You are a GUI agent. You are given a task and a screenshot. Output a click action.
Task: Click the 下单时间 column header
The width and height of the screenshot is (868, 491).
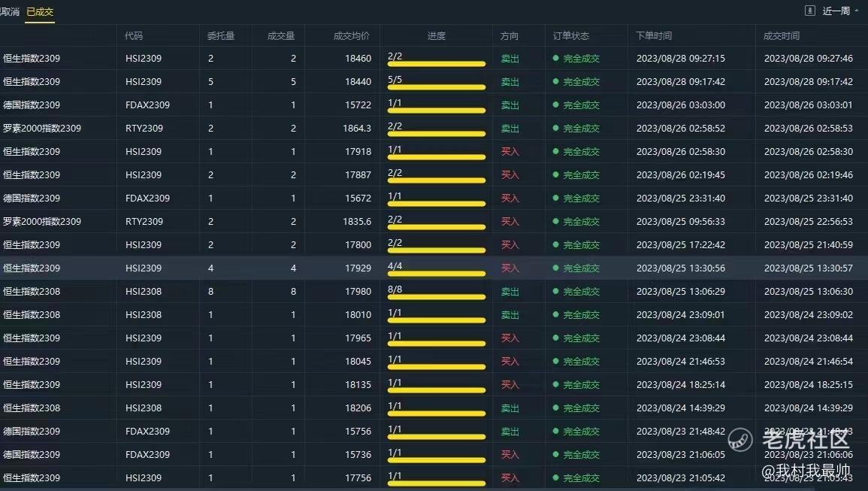pyautogui.click(x=654, y=35)
